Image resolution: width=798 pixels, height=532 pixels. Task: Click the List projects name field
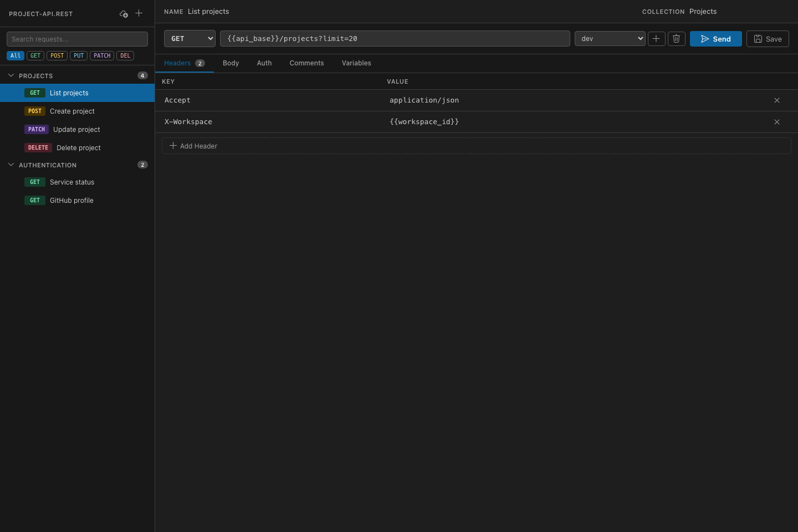(208, 12)
